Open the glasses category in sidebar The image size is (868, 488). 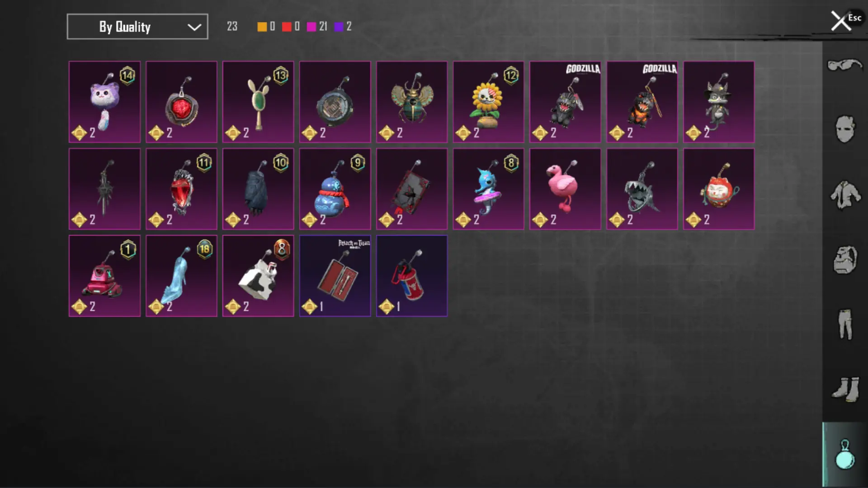click(845, 66)
